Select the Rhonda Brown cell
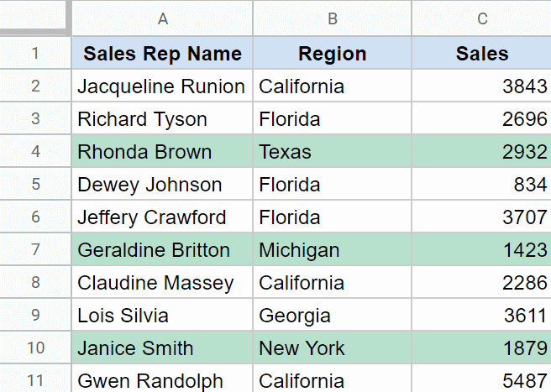551x392 pixels. tap(162, 152)
